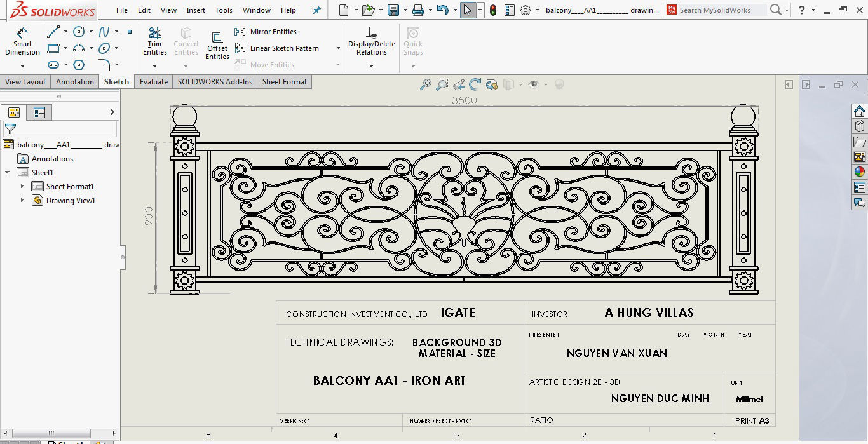
Task: Create a New document
Action: pos(344,10)
